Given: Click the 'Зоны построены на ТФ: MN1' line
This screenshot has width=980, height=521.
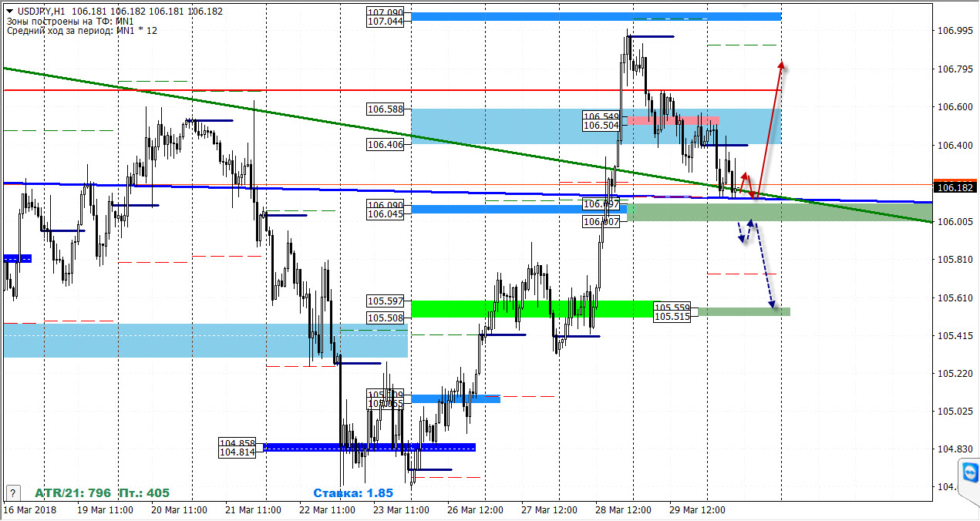Looking at the screenshot, I should (x=70, y=22).
